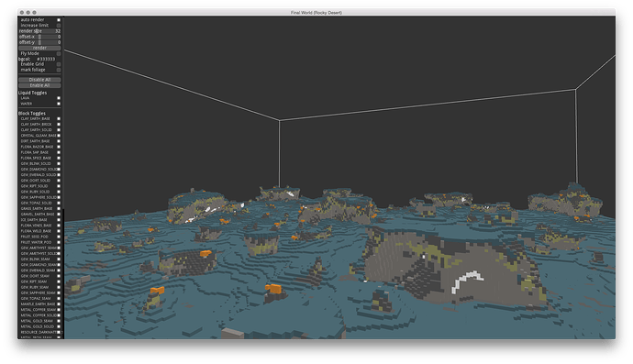Uncheck the CLAY_EARTH_BASE block toggle
Image resolution: width=633 pixels, height=364 pixels.
(59, 119)
